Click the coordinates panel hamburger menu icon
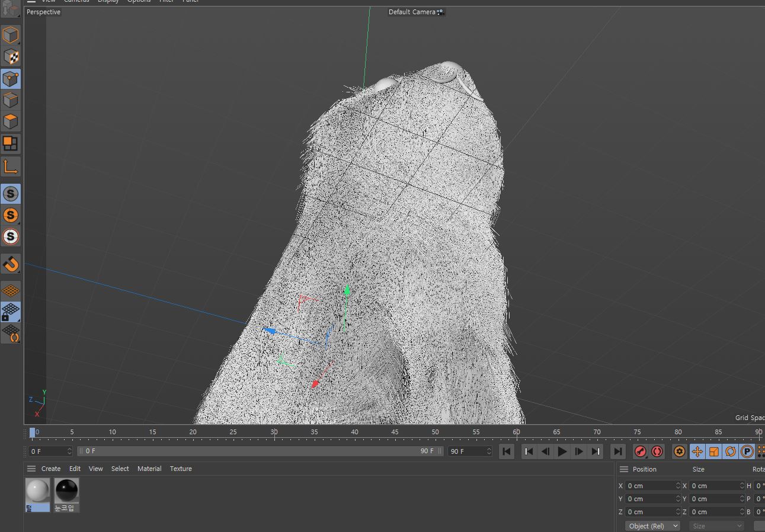Image resolution: width=765 pixels, height=532 pixels. (623, 469)
